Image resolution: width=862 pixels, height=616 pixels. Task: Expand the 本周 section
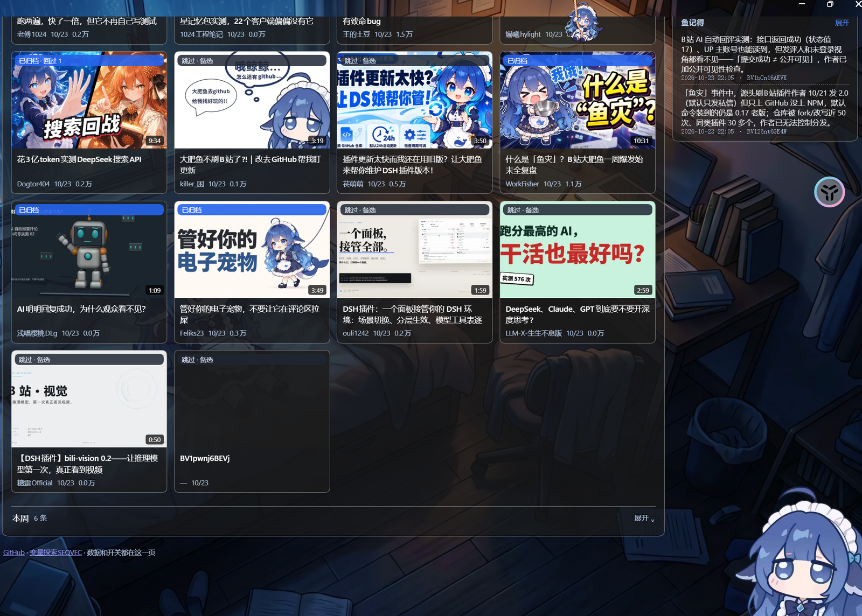coord(644,518)
